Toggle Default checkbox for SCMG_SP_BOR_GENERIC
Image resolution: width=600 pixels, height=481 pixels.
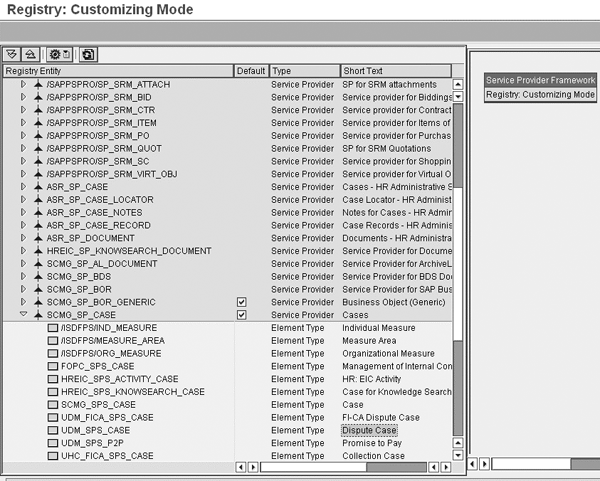point(240,302)
